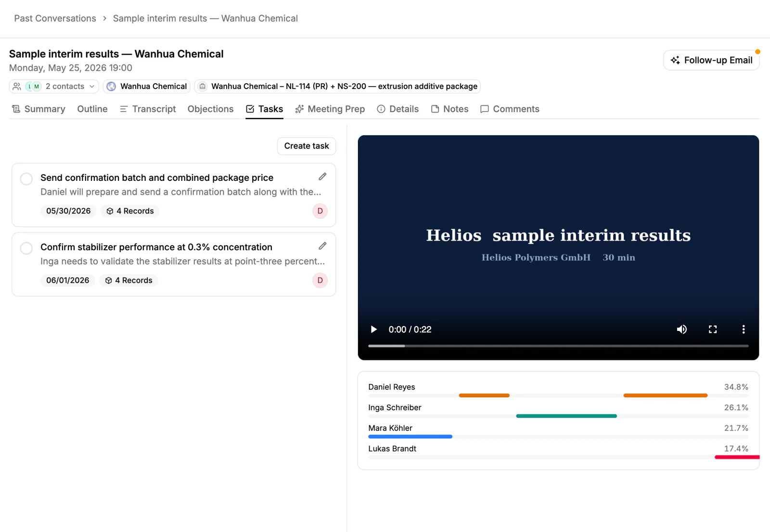Generate a Follow-up Email
The height and width of the screenshot is (532, 770).
pyautogui.click(x=711, y=60)
